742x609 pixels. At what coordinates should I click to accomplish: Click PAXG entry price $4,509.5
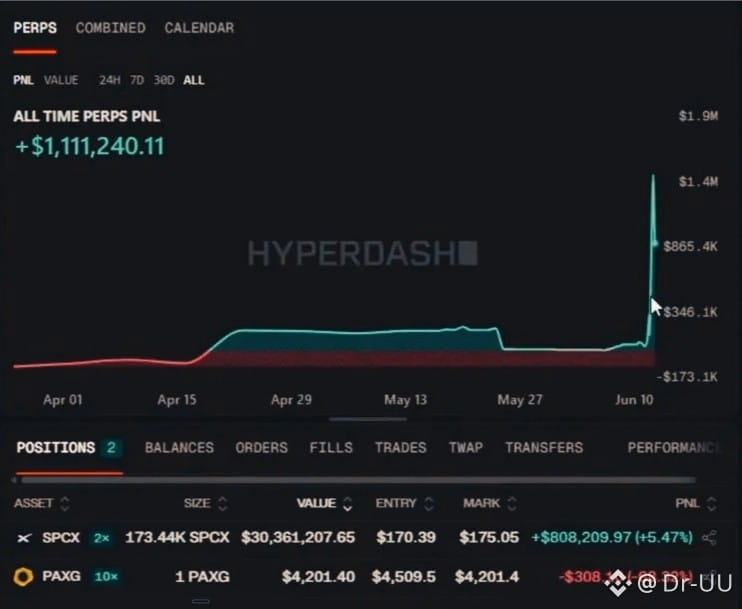(x=404, y=577)
